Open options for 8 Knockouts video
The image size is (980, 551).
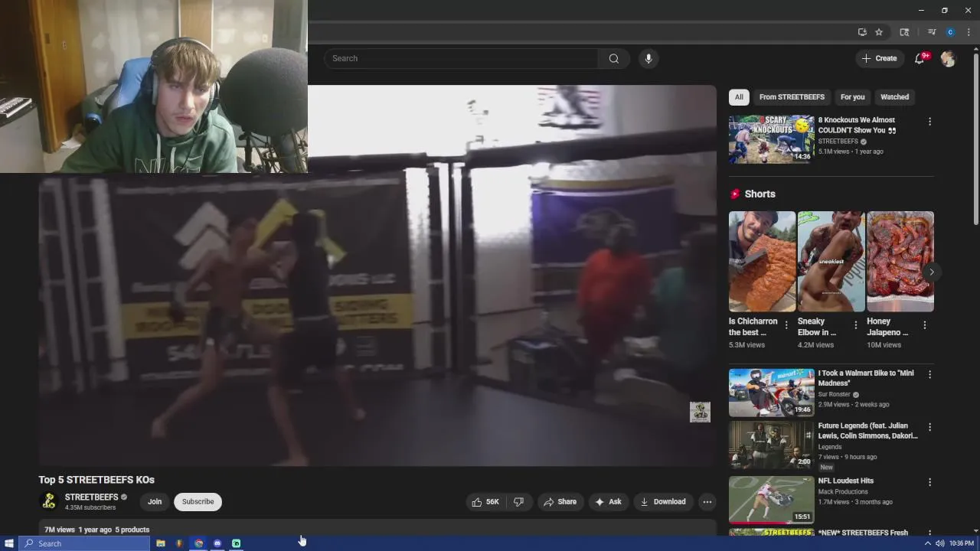click(929, 122)
